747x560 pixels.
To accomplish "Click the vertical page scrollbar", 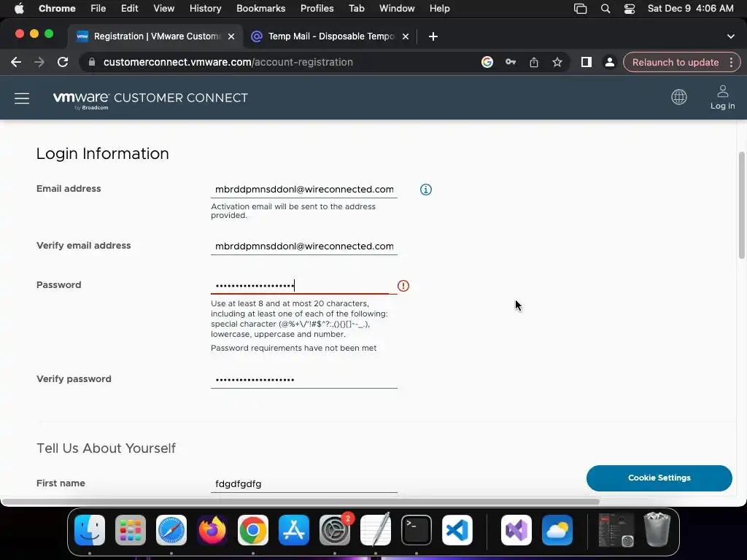I will [741, 205].
